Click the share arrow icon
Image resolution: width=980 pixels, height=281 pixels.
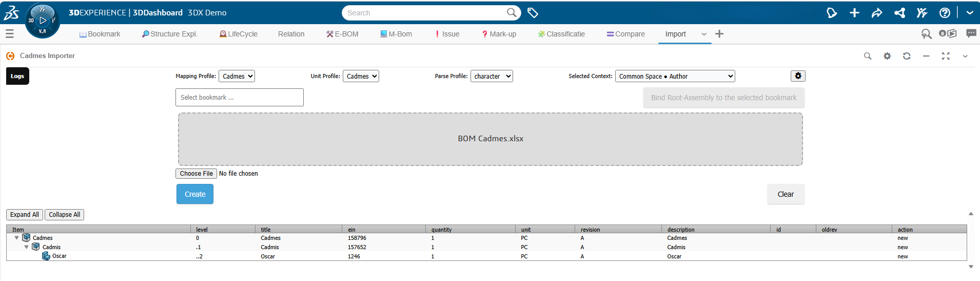(x=877, y=13)
